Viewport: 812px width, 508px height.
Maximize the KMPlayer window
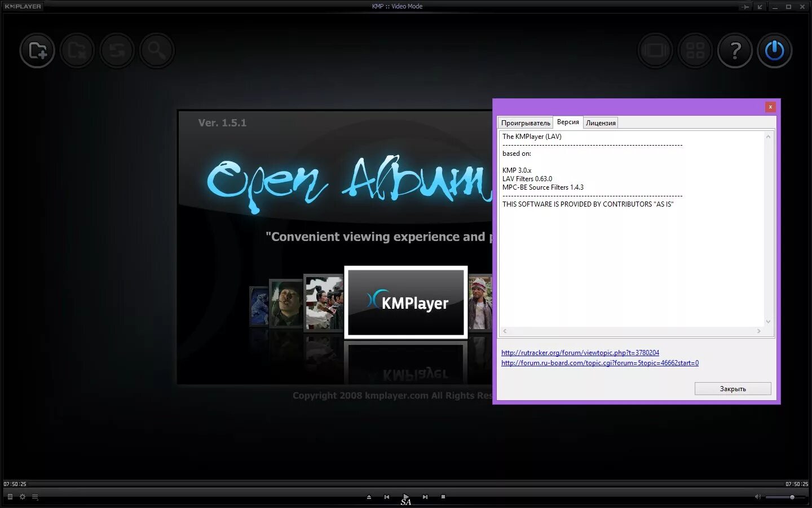click(x=788, y=7)
